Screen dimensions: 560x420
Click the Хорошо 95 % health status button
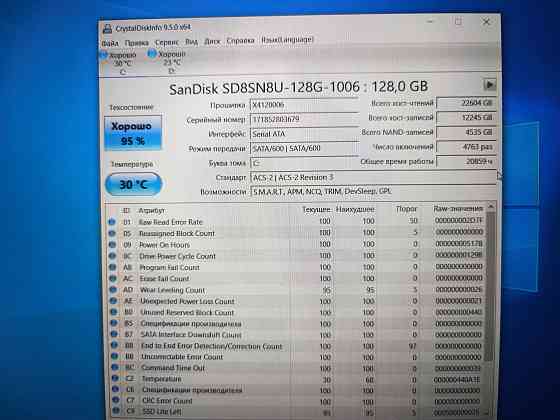[133, 132]
